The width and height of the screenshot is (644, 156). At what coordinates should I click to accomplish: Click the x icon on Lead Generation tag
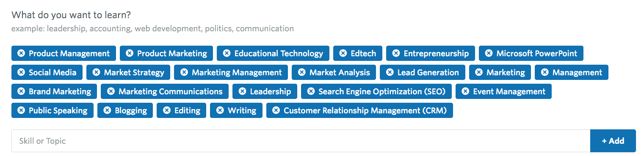pos(390,72)
